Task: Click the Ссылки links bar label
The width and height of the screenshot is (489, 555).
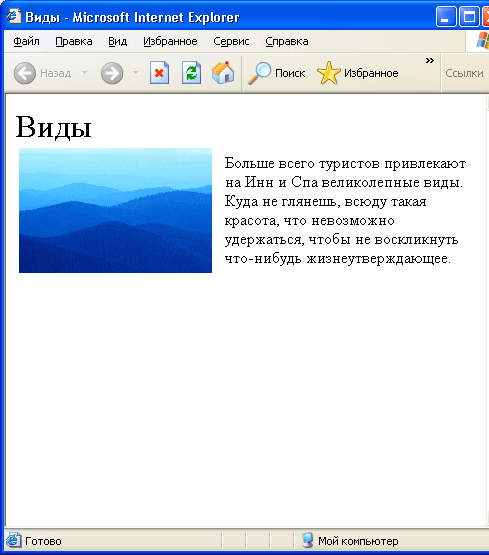Action: pos(464,73)
